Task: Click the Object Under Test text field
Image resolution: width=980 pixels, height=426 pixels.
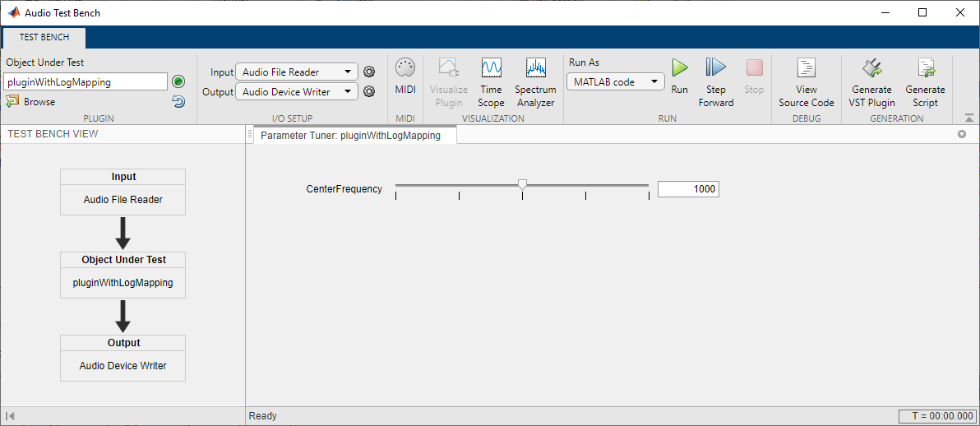Action: point(86,82)
